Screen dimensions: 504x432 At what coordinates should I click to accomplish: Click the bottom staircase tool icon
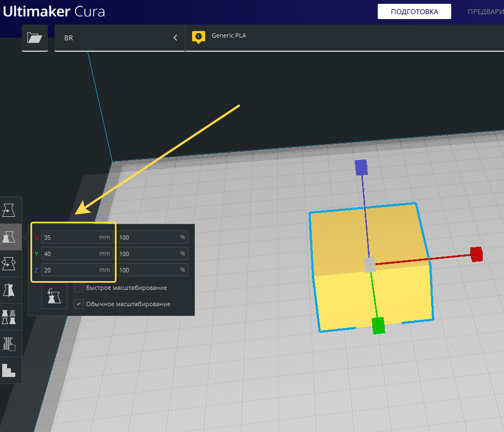pyautogui.click(x=9, y=370)
